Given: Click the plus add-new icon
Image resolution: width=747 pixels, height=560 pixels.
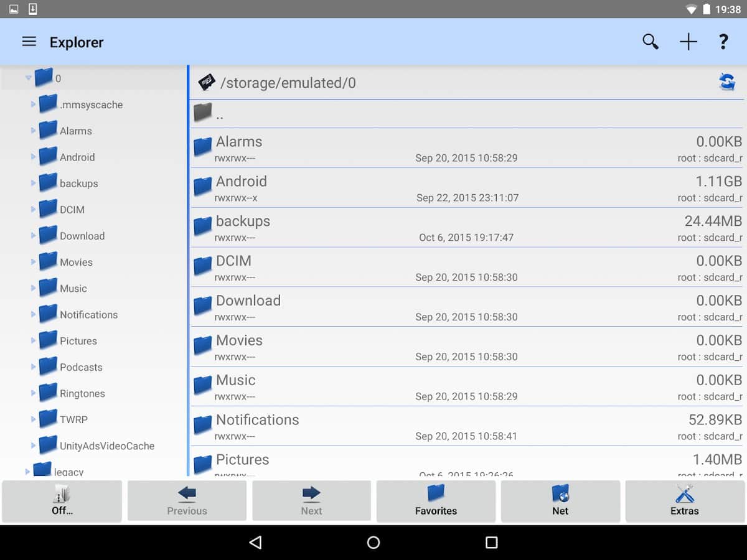Looking at the screenshot, I should click(x=688, y=42).
